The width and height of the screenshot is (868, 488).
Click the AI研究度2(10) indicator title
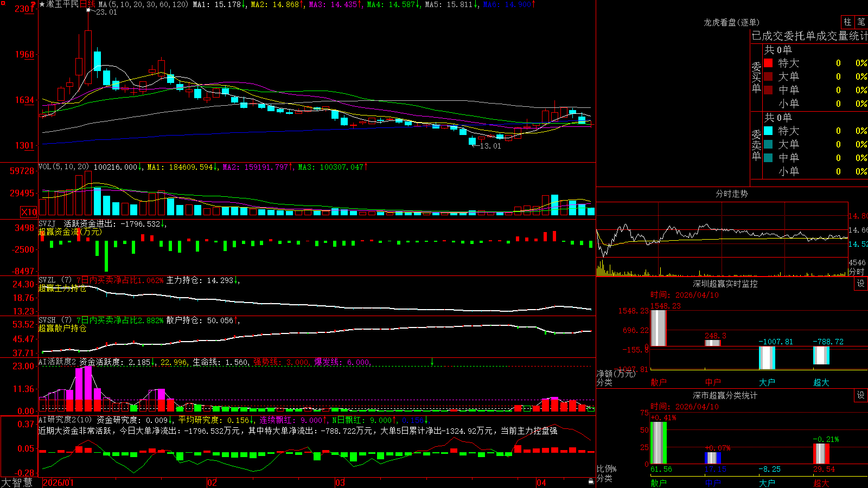click(65, 420)
